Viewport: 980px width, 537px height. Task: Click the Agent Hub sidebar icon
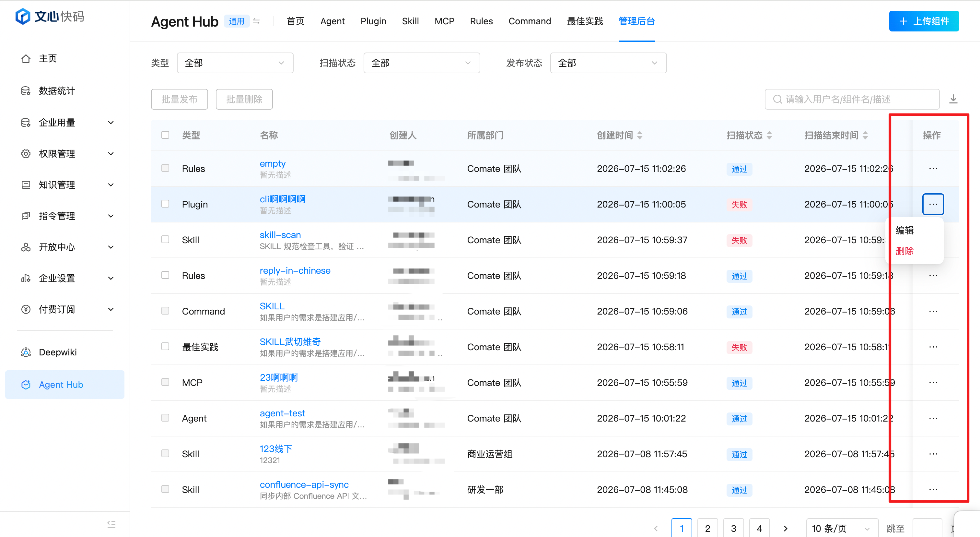point(26,385)
